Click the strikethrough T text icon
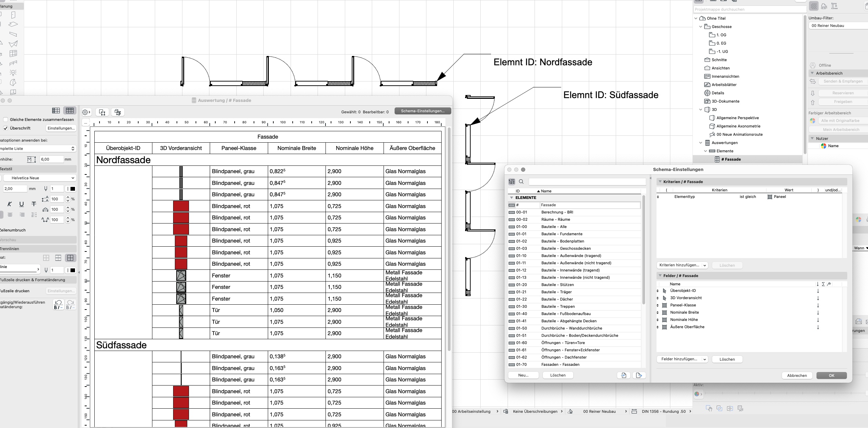868x428 pixels. [x=34, y=204]
